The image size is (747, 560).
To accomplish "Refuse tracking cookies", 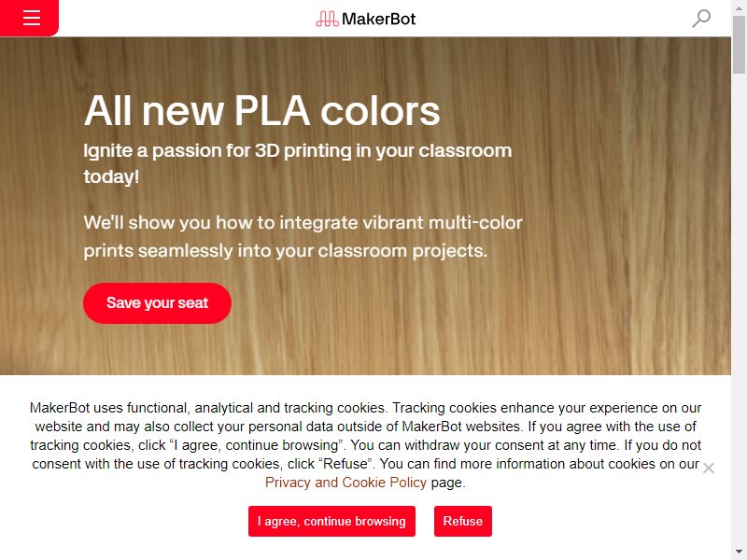I will click(x=462, y=521).
